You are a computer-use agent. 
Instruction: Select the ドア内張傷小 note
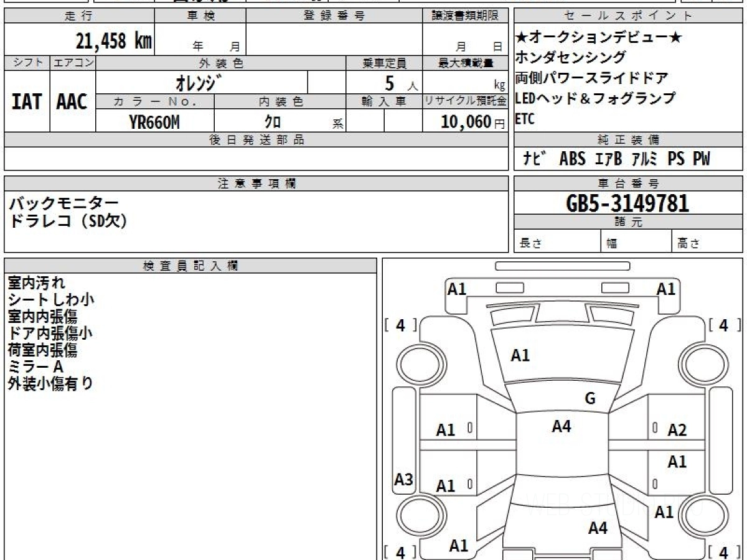click(x=50, y=333)
